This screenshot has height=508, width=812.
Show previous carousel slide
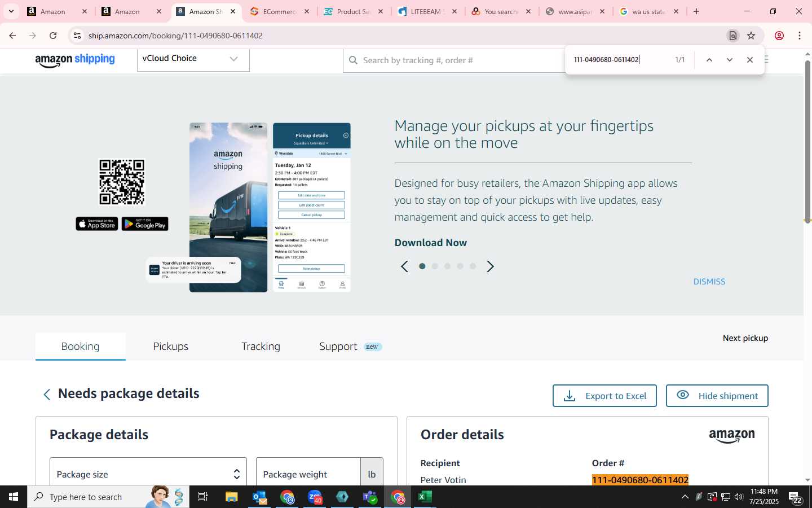tap(404, 266)
